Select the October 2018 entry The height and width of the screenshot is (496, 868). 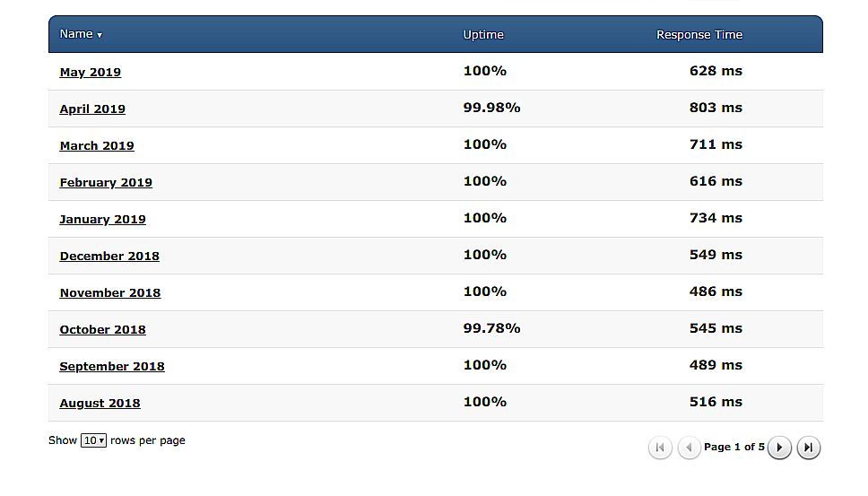pos(102,329)
